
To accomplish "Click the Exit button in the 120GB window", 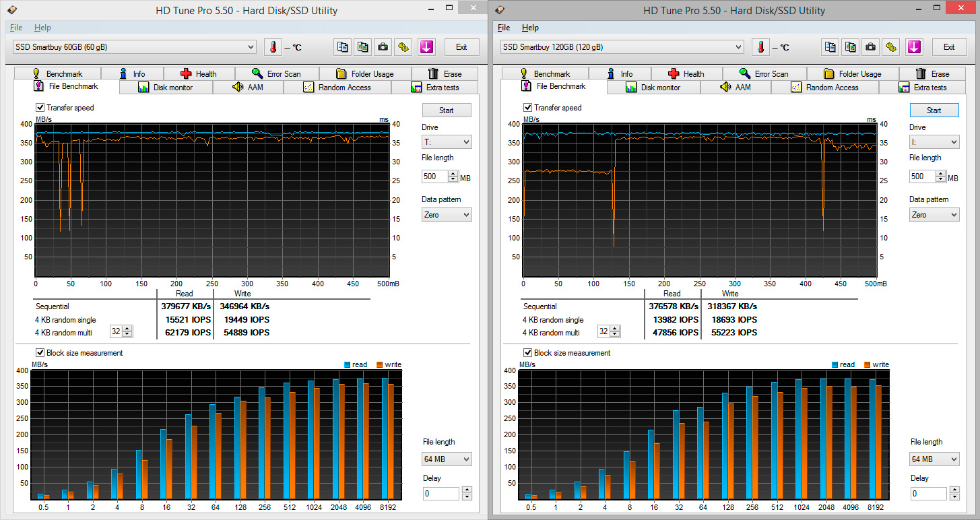I will pyautogui.click(x=949, y=47).
